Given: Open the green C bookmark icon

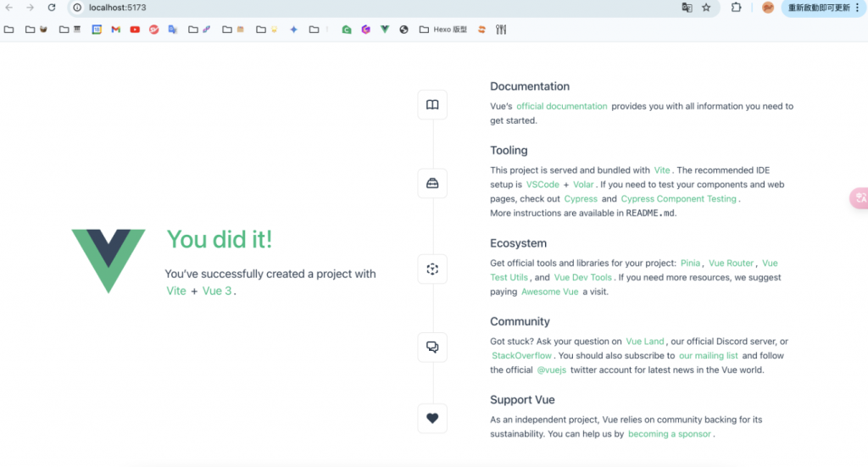Looking at the screenshot, I should click(347, 30).
